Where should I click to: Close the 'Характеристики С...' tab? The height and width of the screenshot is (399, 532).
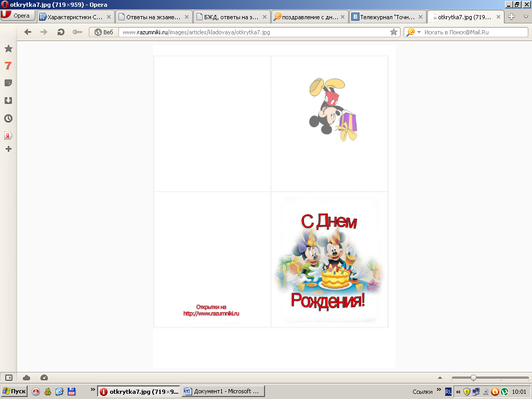(x=109, y=17)
